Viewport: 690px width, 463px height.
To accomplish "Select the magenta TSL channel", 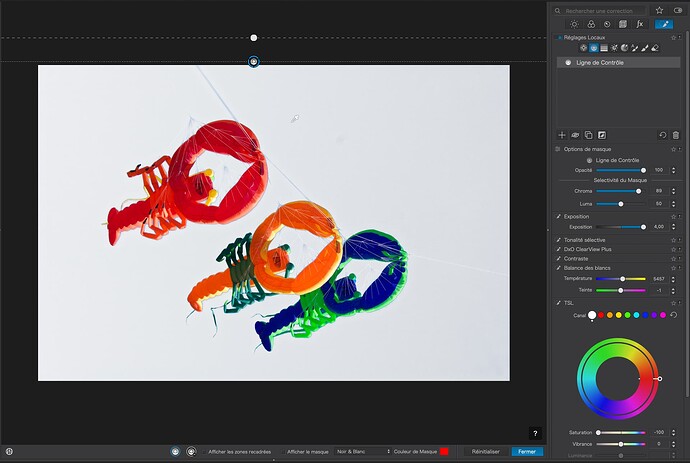I will [663, 315].
